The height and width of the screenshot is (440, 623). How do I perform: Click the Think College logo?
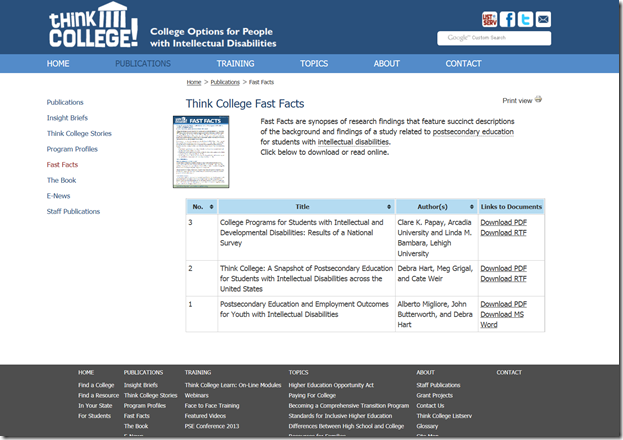[93, 25]
